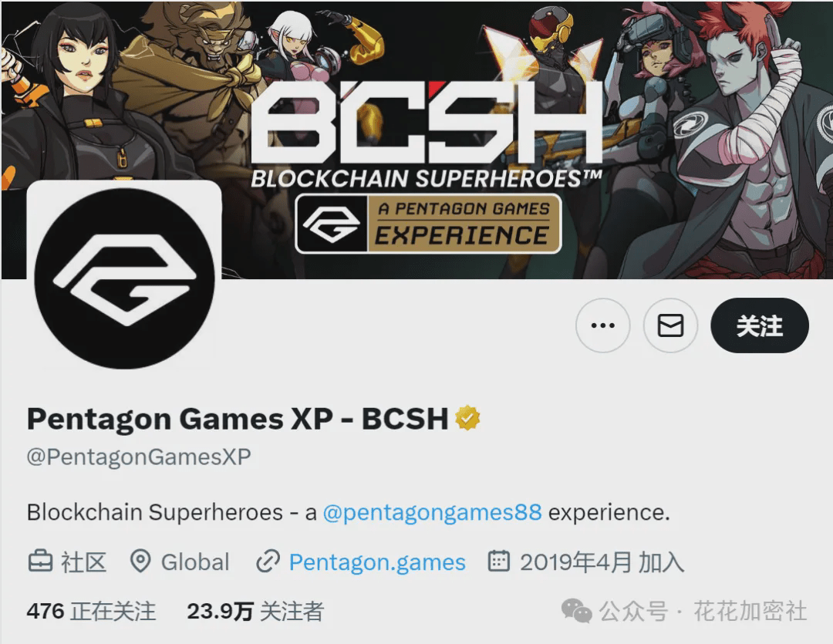Open the @pentagongames88 mention link
Viewport: 833px width, 644px height.
point(433,513)
